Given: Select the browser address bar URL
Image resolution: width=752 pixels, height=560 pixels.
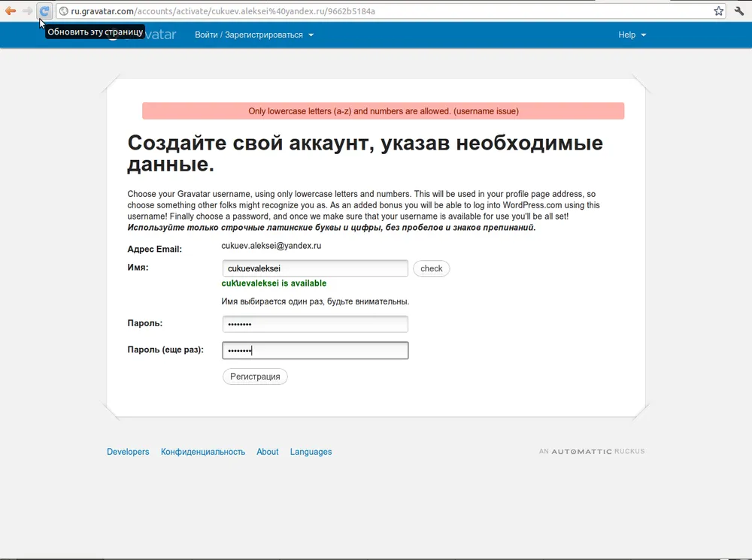Looking at the screenshot, I should pos(376,11).
